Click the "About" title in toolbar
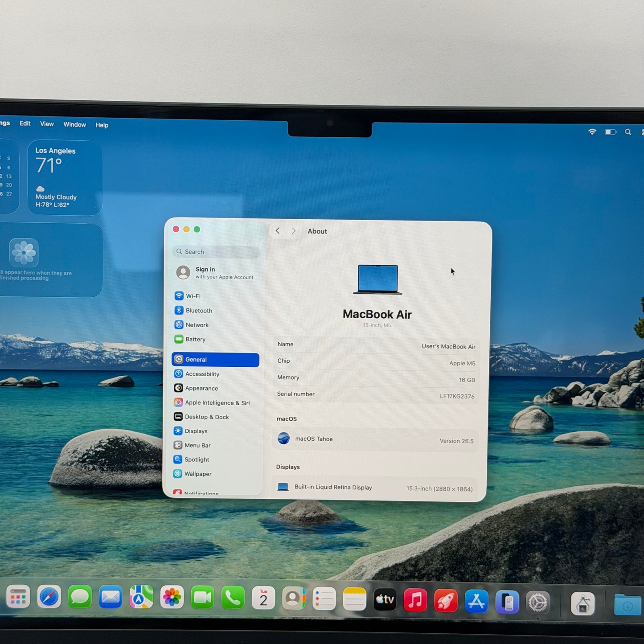Image resolution: width=644 pixels, height=644 pixels. (317, 231)
